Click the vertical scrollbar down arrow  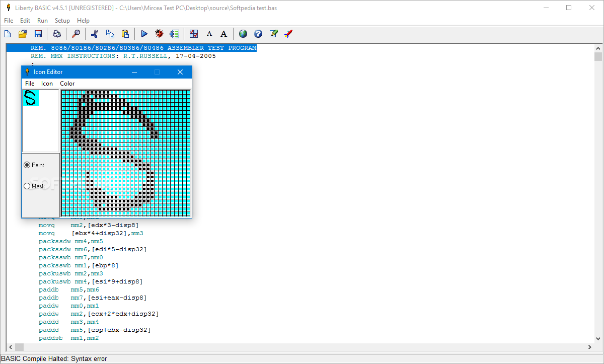[597, 340]
